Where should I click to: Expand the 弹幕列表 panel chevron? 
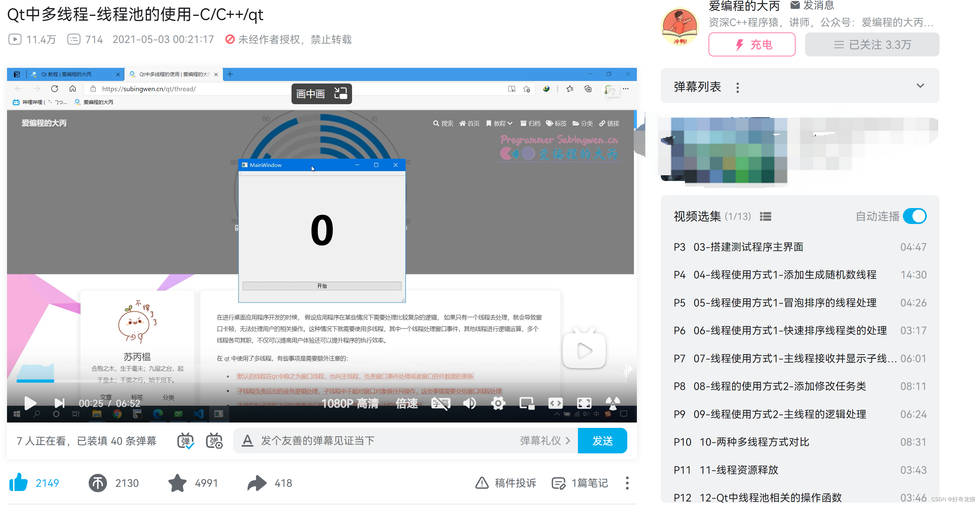(920, 86)
